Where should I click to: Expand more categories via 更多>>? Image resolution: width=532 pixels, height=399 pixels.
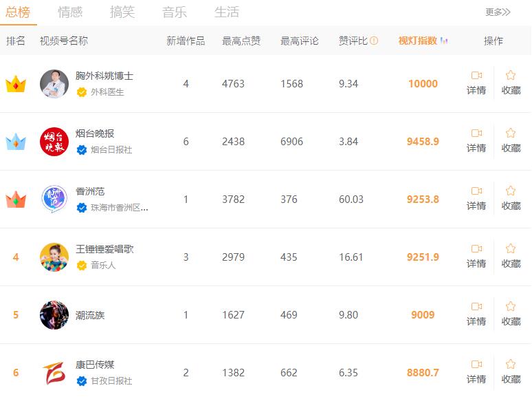pos(498,12)
